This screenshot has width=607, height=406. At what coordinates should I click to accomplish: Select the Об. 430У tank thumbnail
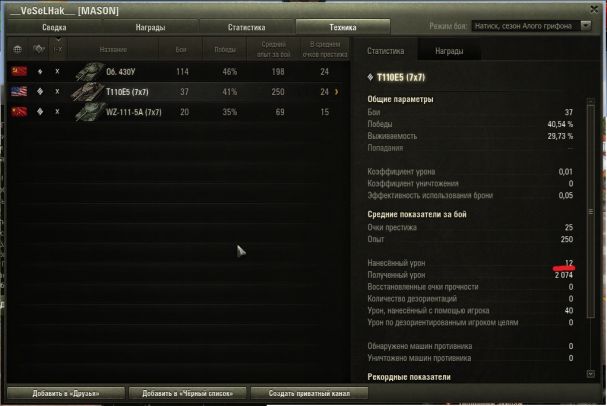tap(89, 72)
